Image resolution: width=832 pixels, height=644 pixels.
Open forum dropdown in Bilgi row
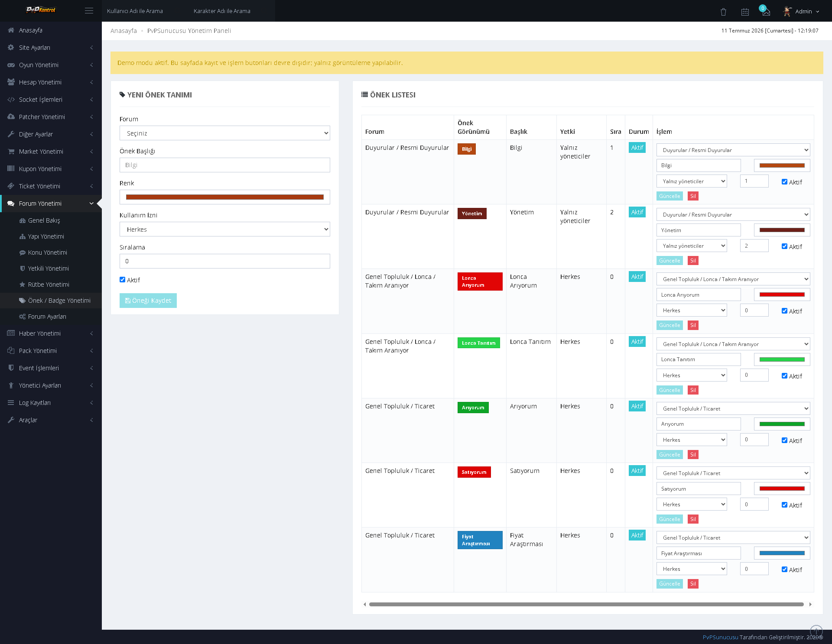coord(733,150)
